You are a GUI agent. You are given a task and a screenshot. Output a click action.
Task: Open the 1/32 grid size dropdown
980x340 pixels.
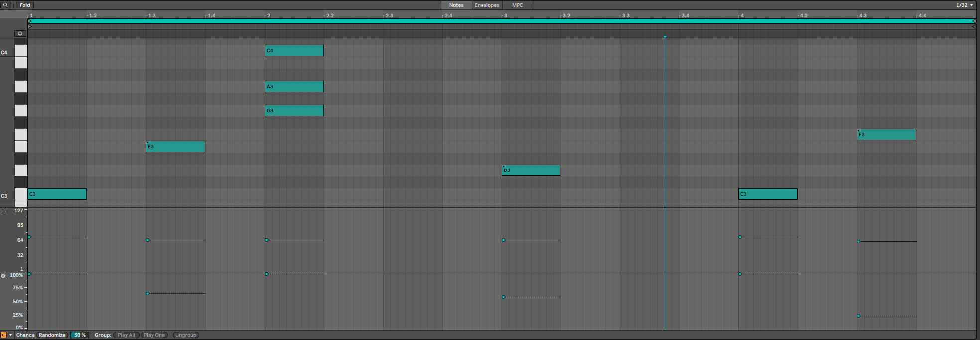coord(964,5)
